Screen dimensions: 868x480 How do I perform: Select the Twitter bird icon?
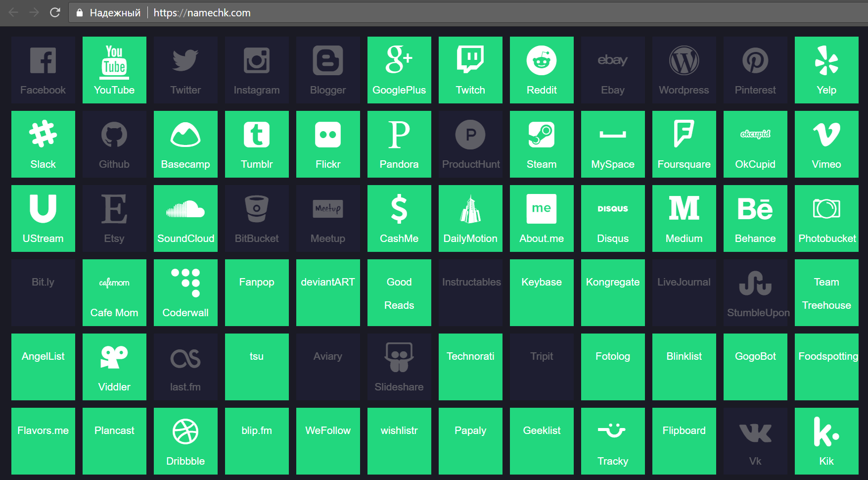click(x=185, y=60)
